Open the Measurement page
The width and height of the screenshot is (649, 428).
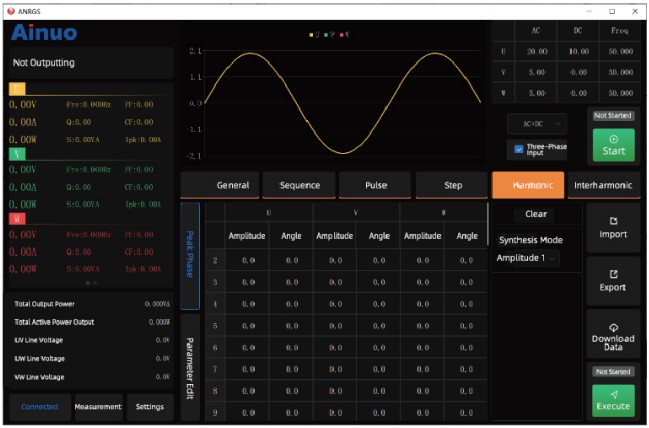[98, 406]
